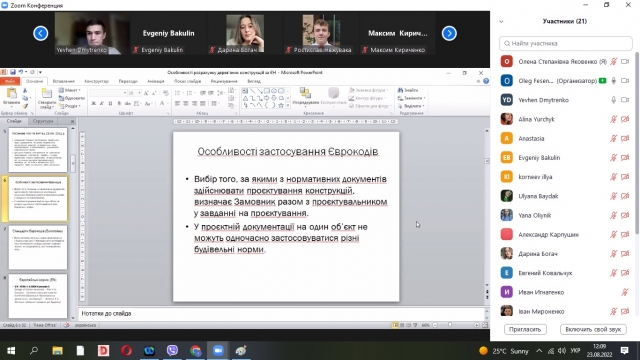This screenshot has height=360, width=640.
Task: Open the Section (Розділ) dropdown
Action: click(69, 106)
